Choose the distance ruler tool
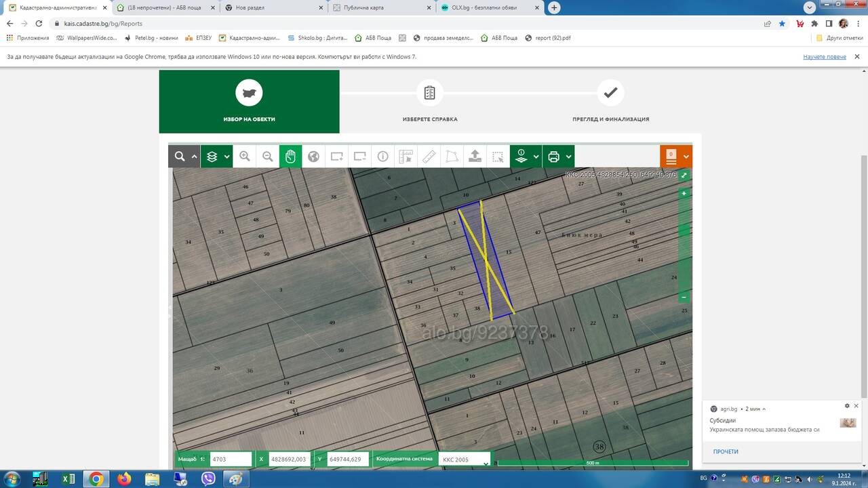 (x=429, y=157)
